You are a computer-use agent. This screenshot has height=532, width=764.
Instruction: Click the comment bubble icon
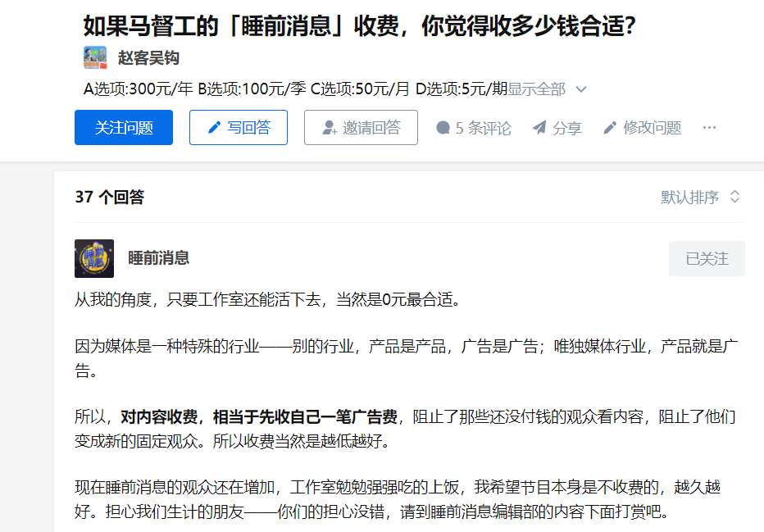coord(443,128)
